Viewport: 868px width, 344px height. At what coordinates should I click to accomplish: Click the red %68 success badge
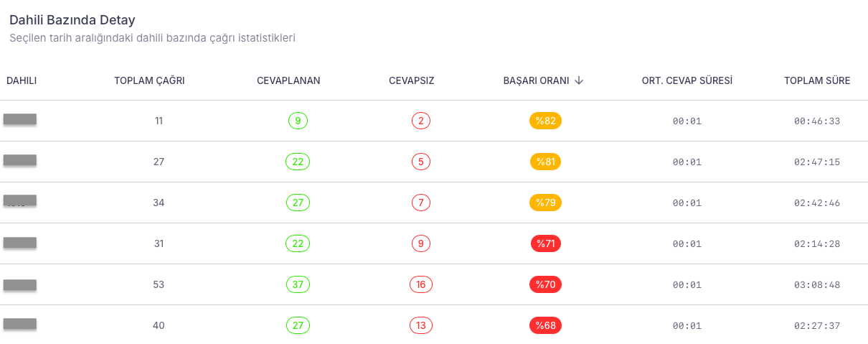545,325
